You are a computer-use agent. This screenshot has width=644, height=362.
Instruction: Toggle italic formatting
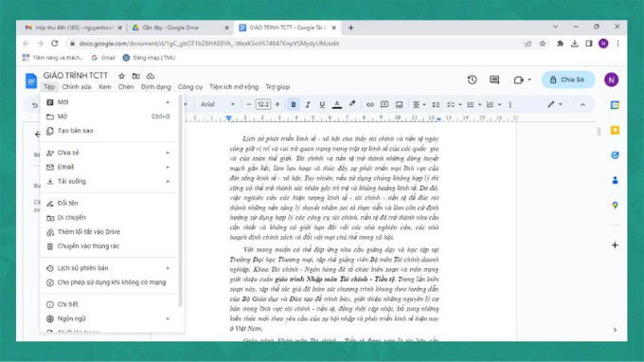pos(308,105)
